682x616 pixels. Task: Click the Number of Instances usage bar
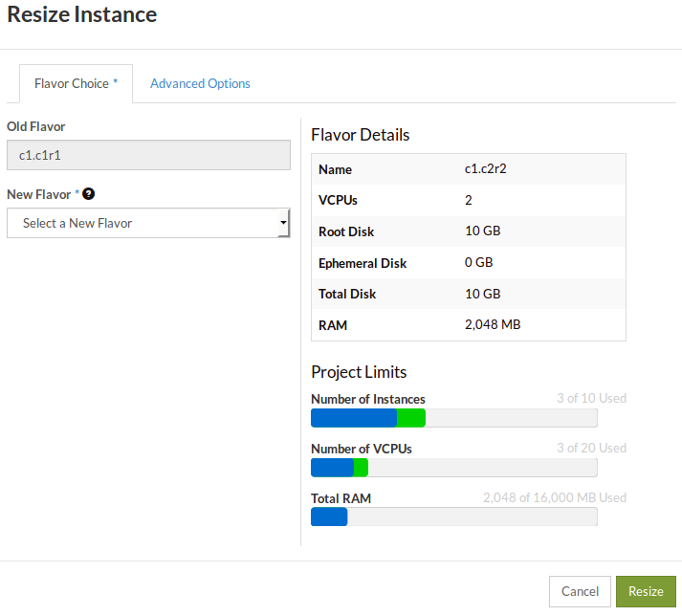tap(453, 418)
